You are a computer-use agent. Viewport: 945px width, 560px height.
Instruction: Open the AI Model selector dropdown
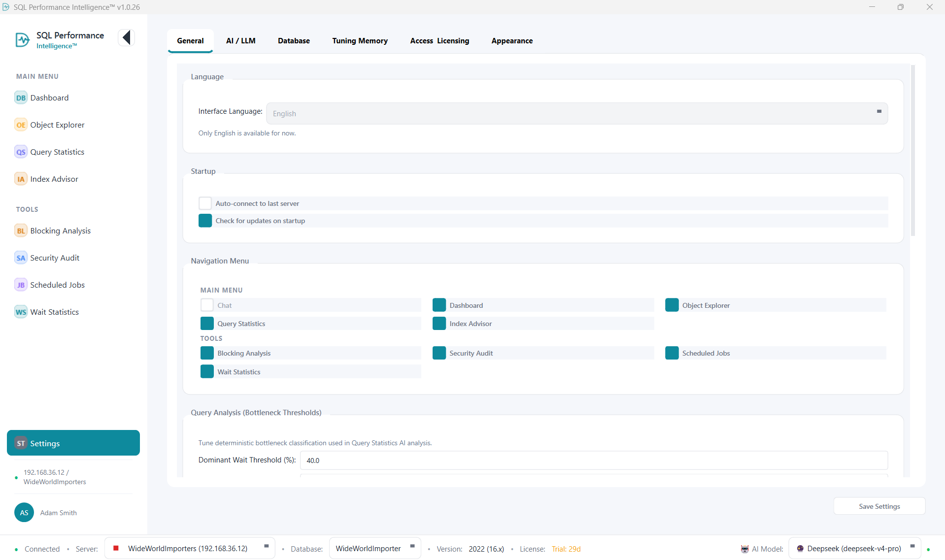coord(855,548)
